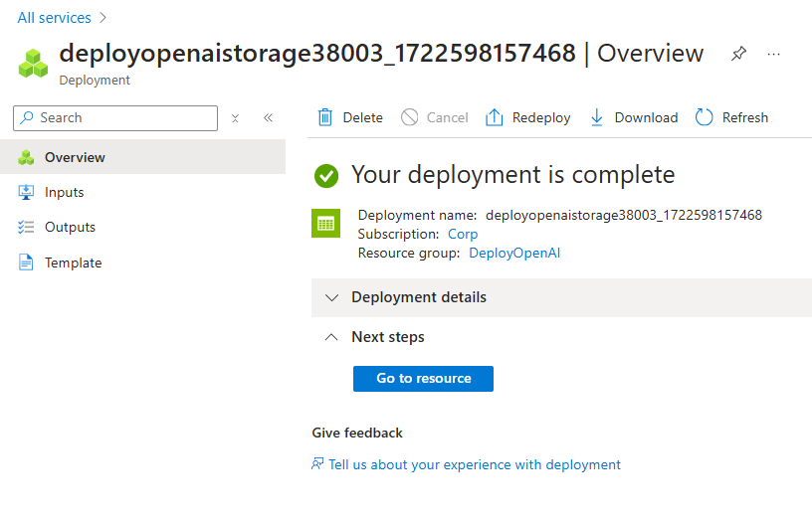
Task: Click the Cancel toolbar label
Action: pyautogui.click(x=447, y=118)
